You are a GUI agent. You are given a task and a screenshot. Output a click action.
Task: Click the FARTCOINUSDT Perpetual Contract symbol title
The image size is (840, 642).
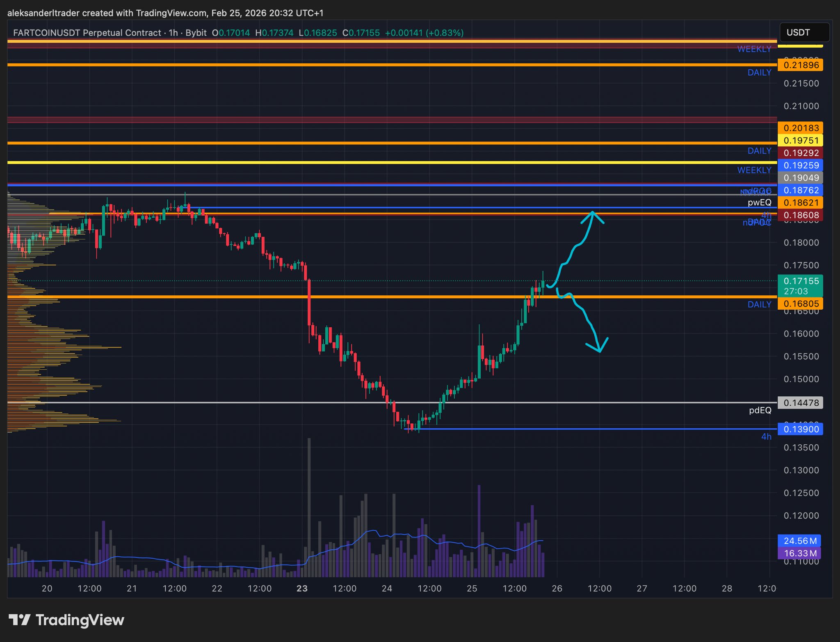[87, 33]
